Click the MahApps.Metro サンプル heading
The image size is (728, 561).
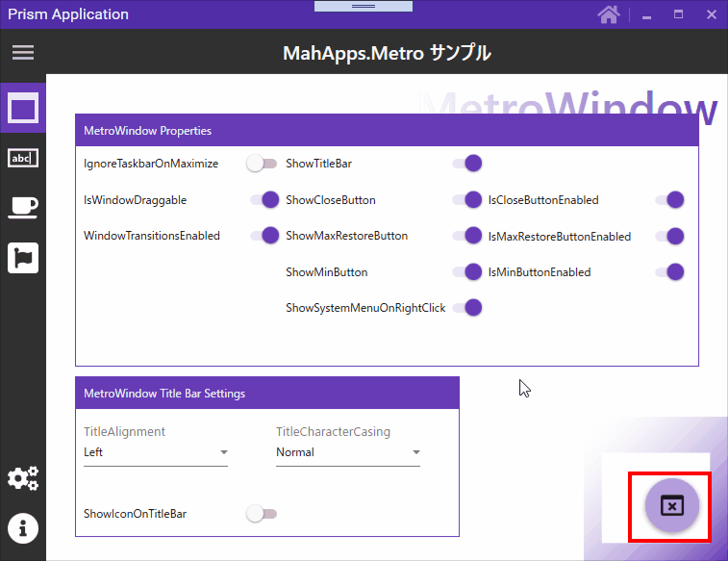tap(387, 53)
